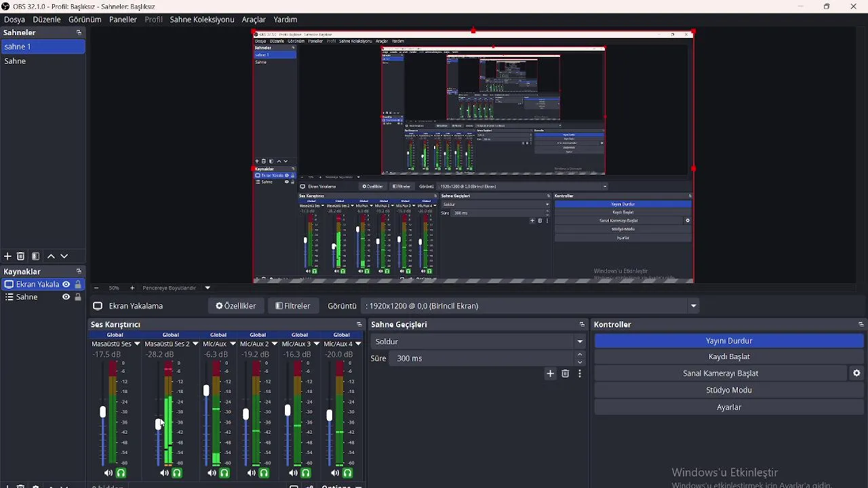Click headphone monitor icon for Mic/Aux 3
868x488 pixels.
tap(306, 473)
